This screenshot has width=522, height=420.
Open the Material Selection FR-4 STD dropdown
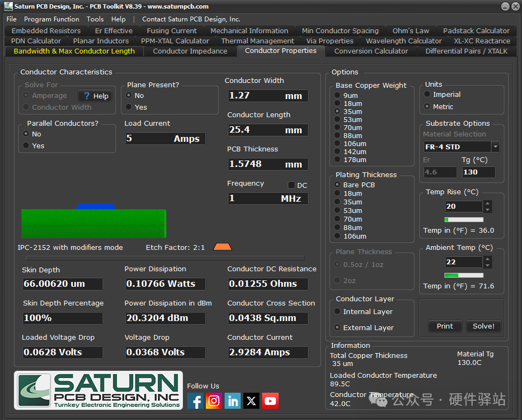495,147
